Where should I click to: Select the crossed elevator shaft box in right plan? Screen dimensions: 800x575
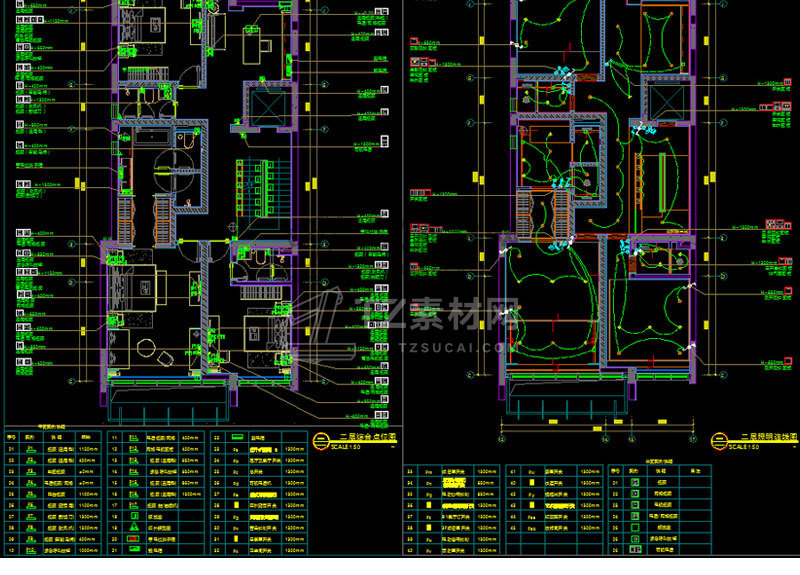tap(667, 103)
